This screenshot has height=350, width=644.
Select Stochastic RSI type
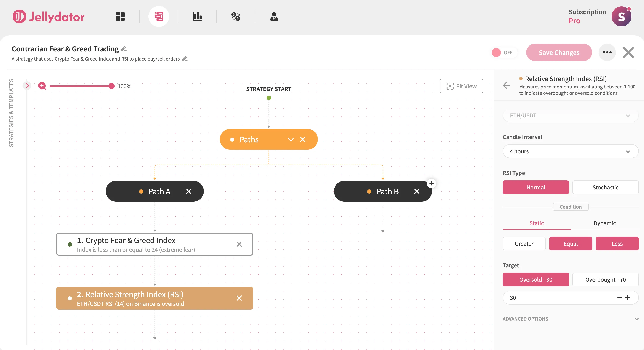(x=606, y=187)
